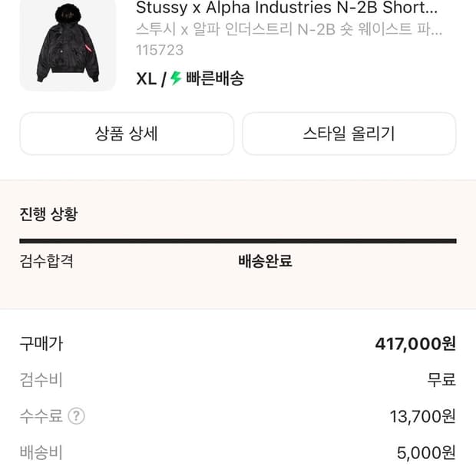The width and height of the screenshot is (476, 476).
Task: Click the fee help question mark icon
Action: coord(76,416)
